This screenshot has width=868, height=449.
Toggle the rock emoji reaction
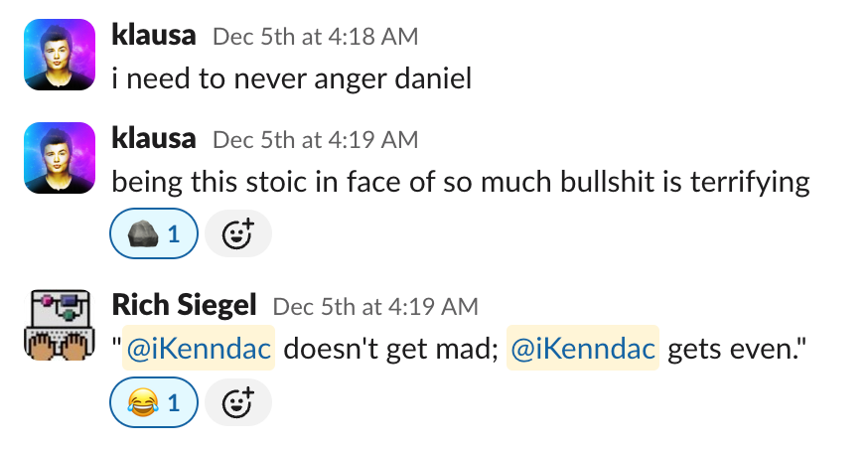(x=154, y=234)
